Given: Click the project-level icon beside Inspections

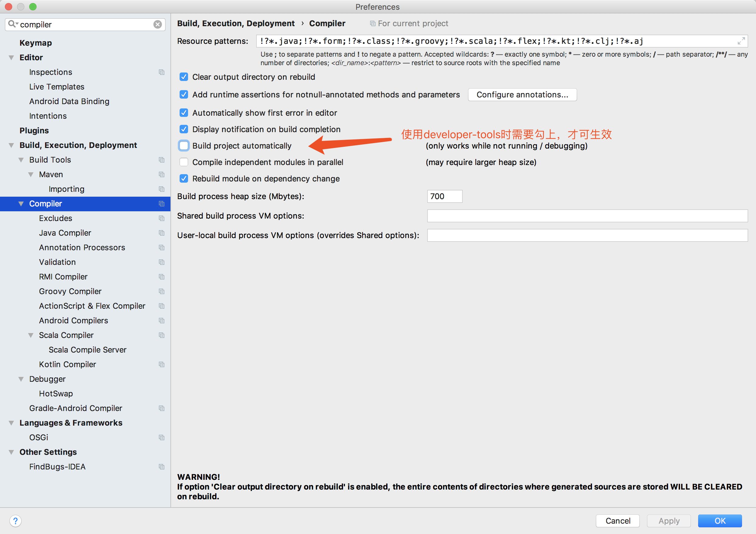Looking at the screenshot, I should pyautogui.click(x=161, y=72).
